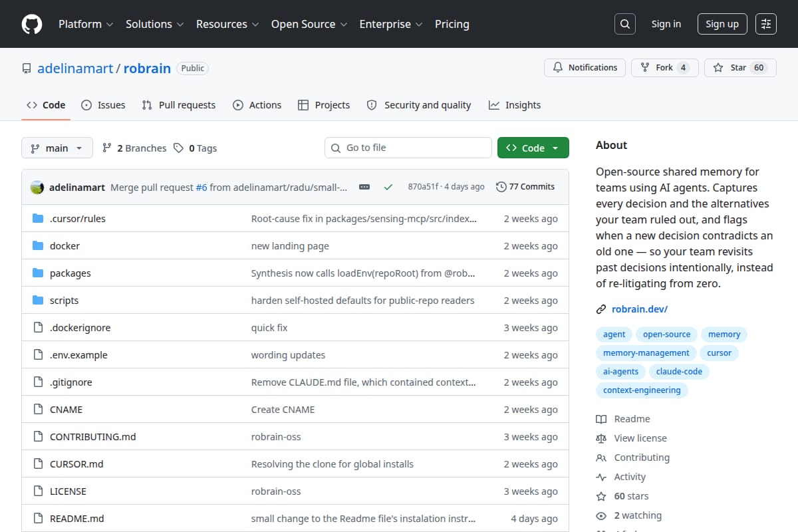Open the #6 pull request link
Screen dimensions: 798x532
point(201,187)
